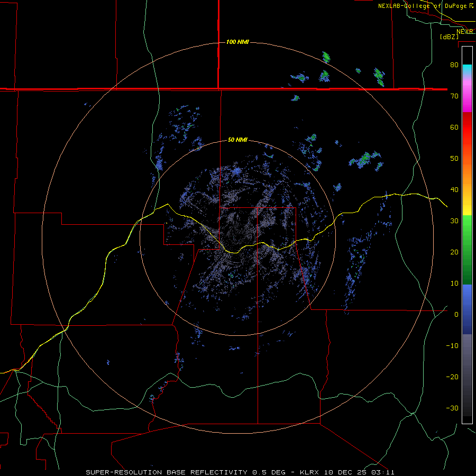Click the NEXR label above dBZ
This screenshot has width=476, height=476.
(x=465, y=32)
